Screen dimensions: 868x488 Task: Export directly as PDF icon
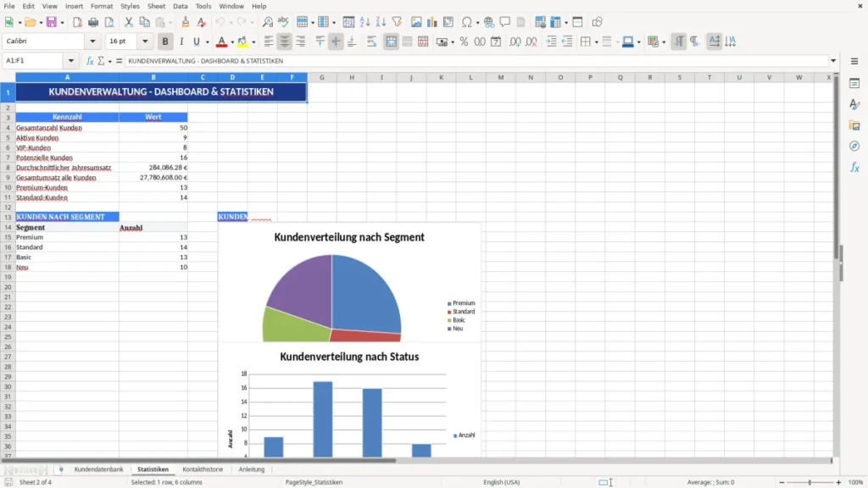point(77,22)
